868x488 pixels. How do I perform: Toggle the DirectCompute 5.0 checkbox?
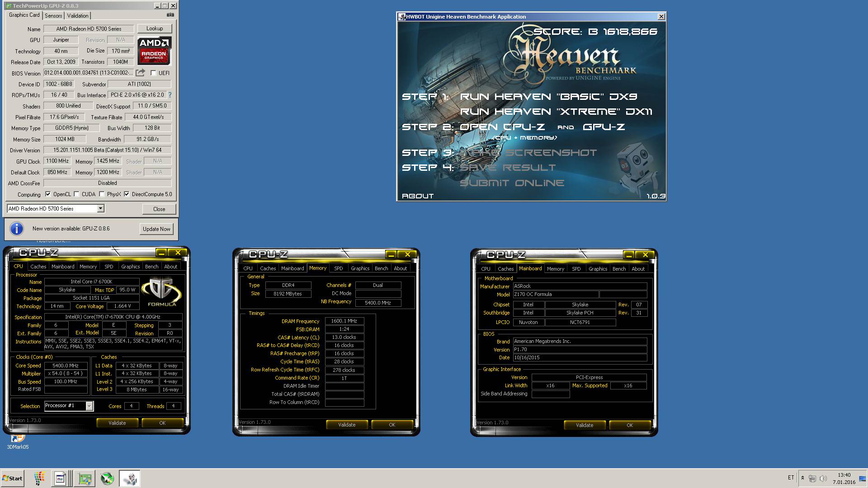pos(127,194)
